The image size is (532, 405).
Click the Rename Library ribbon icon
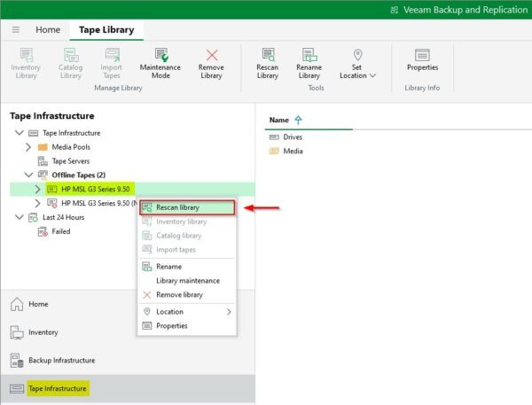point(309,55)
